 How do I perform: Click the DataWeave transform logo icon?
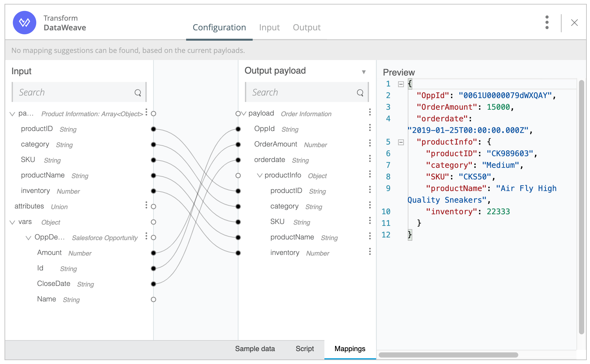25,23
